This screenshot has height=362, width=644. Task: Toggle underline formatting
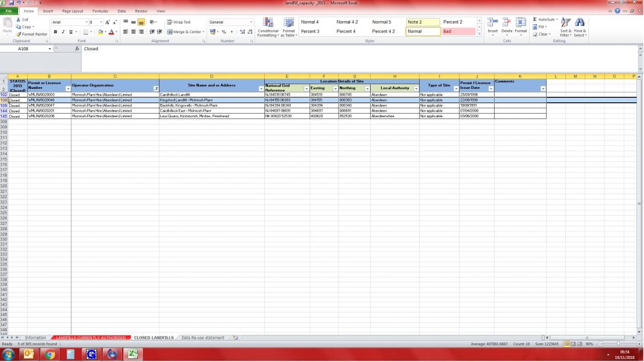click(x=70, y=32)
